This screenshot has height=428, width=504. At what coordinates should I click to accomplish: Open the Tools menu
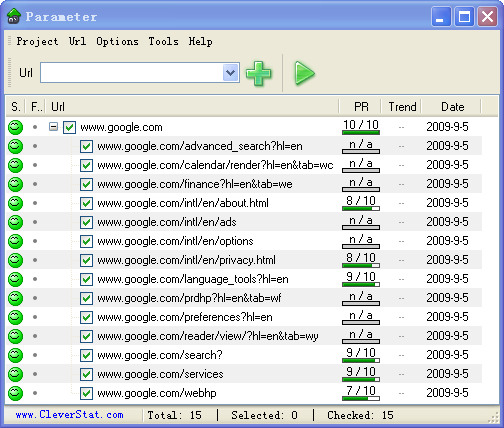point(163,41)
